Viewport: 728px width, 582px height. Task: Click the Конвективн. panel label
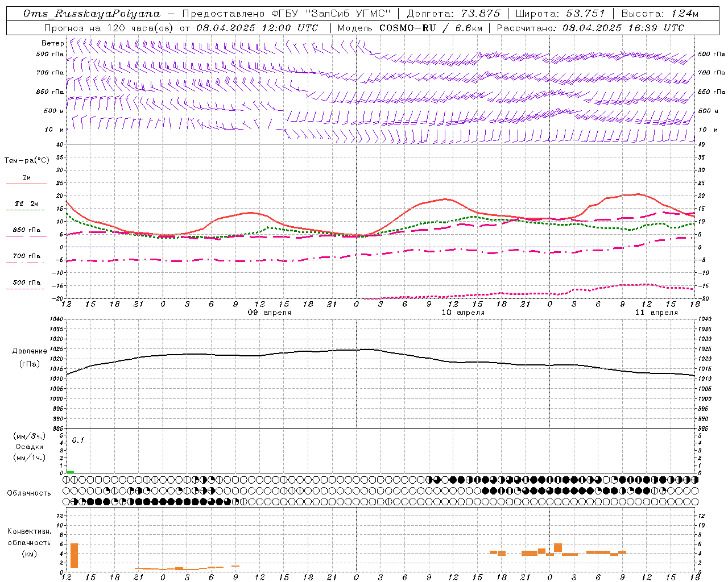pos(30,531)
